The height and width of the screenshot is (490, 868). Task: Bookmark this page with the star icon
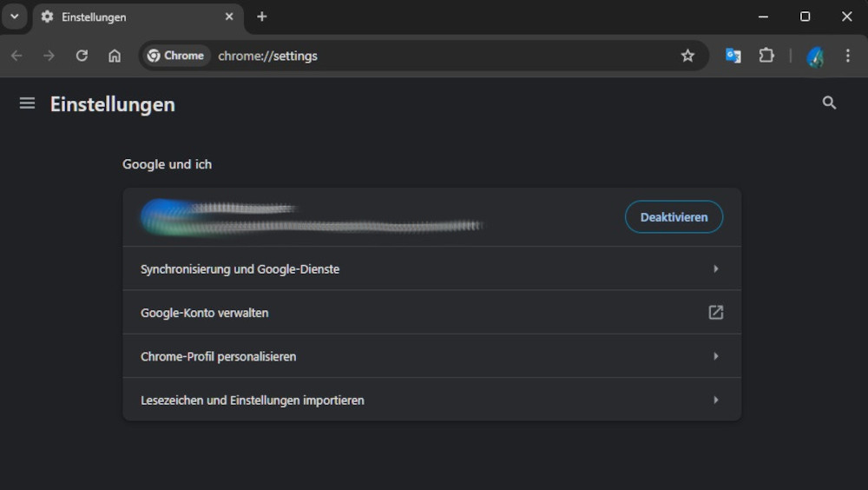[687, 56]
